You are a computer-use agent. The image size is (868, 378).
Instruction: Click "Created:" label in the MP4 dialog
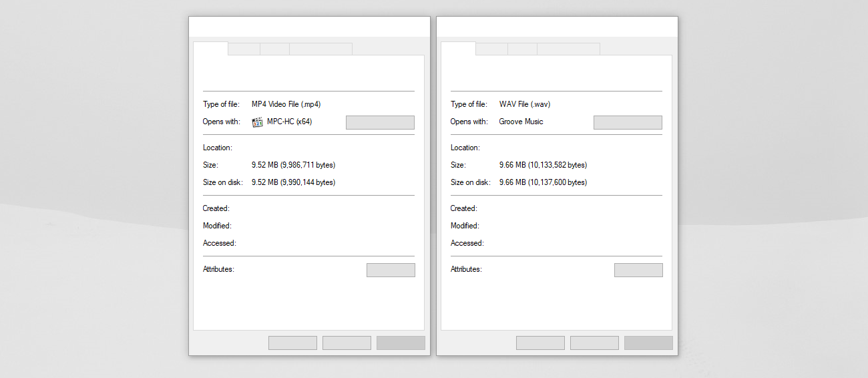pyautogui.click(x=216, y=208)
